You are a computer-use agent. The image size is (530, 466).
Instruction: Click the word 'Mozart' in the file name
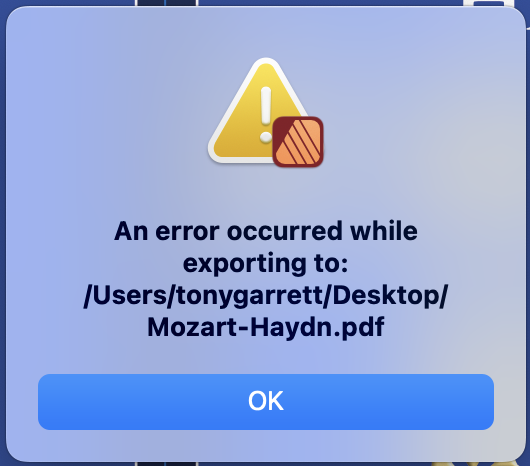coord(193,327)
